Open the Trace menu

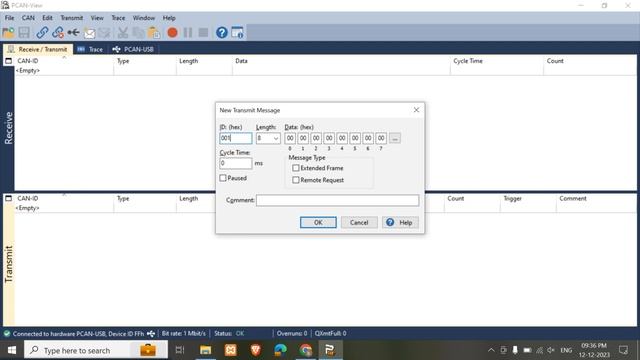[x=118, y=18]
